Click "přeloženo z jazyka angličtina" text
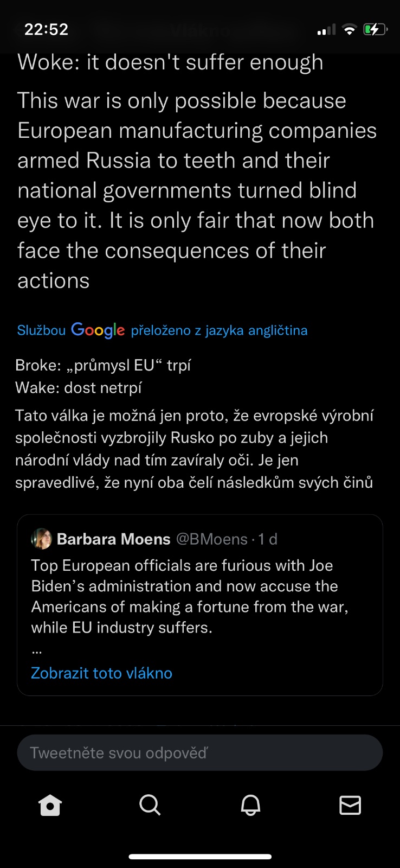The width and height of the screenshot is (400, 868). coord(219,330)
